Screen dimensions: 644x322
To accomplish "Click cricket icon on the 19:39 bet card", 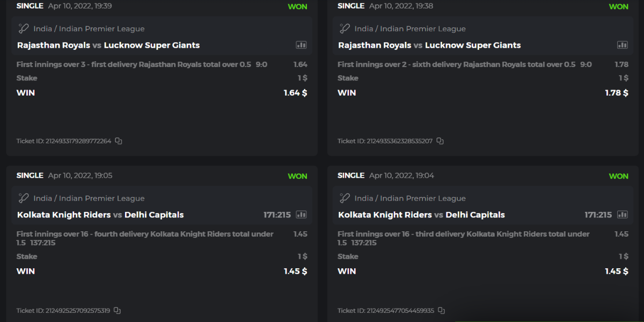I will [x=24, y=29].
